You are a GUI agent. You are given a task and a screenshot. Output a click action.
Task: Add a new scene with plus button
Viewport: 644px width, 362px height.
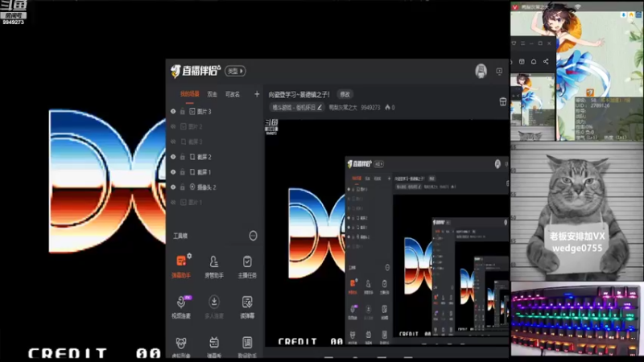(x=257, y=94)
